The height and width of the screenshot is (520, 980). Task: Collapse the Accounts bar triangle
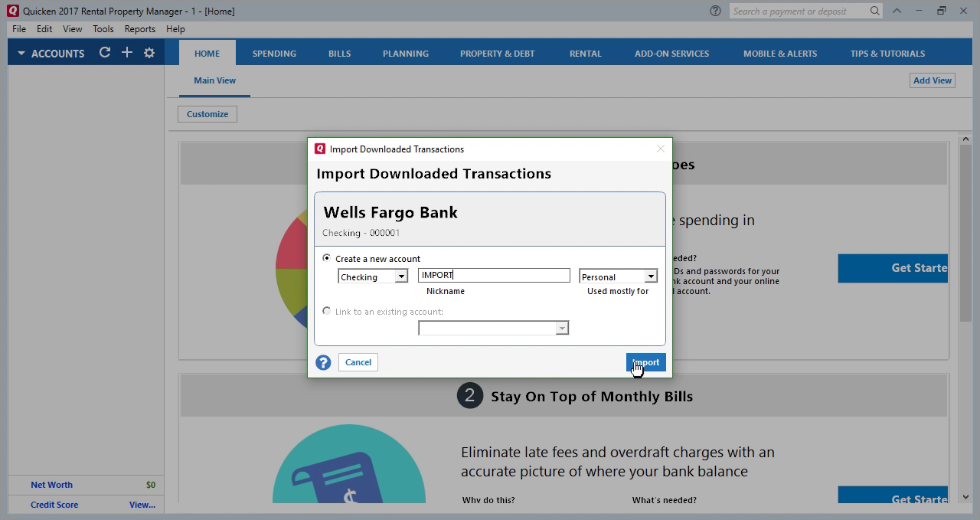pos(21,54)
